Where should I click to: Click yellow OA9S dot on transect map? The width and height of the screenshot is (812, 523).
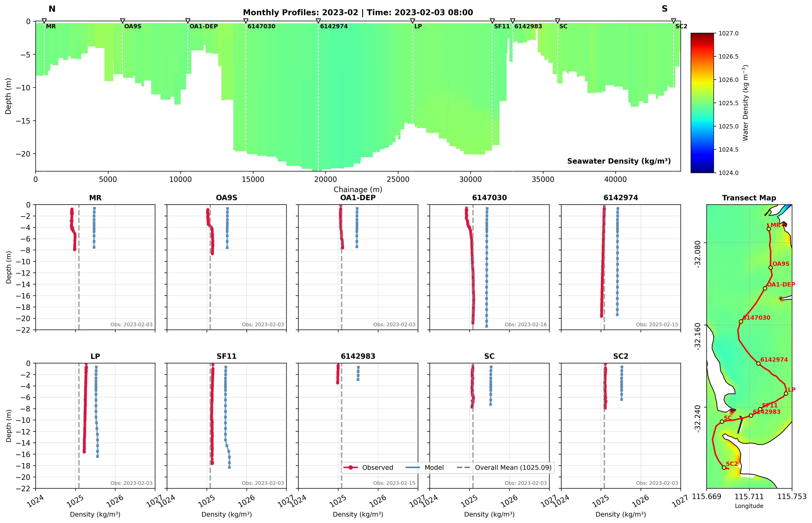[771, 268]
